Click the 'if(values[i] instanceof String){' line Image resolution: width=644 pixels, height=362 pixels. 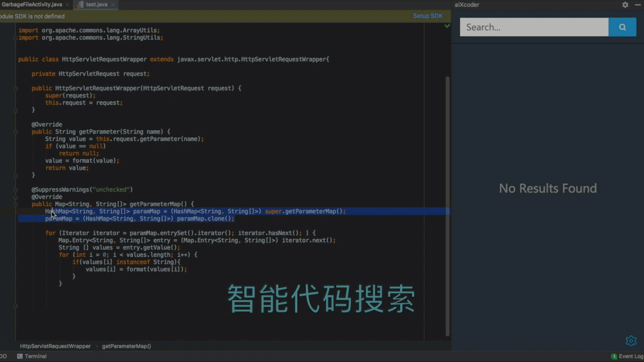coord(126,262)
